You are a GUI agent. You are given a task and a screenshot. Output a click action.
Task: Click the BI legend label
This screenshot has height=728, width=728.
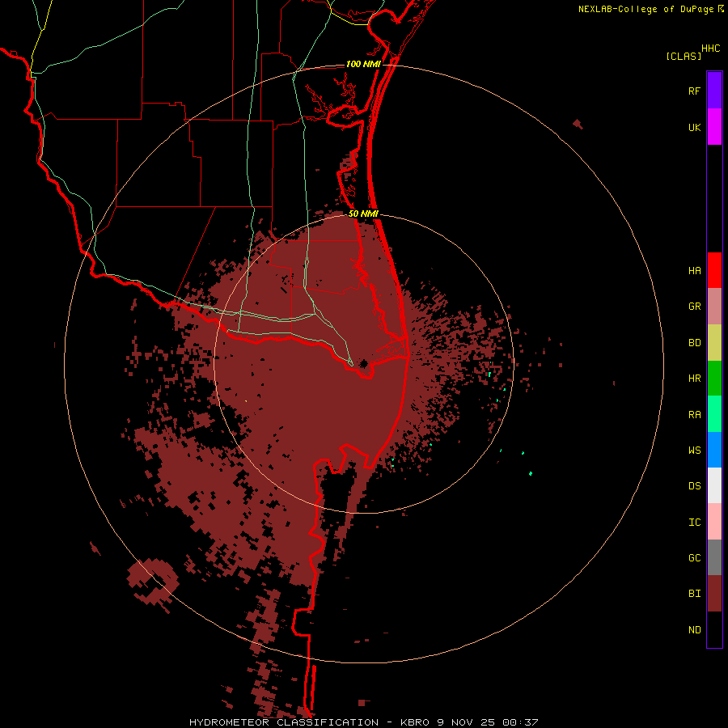tap(694, 594)
